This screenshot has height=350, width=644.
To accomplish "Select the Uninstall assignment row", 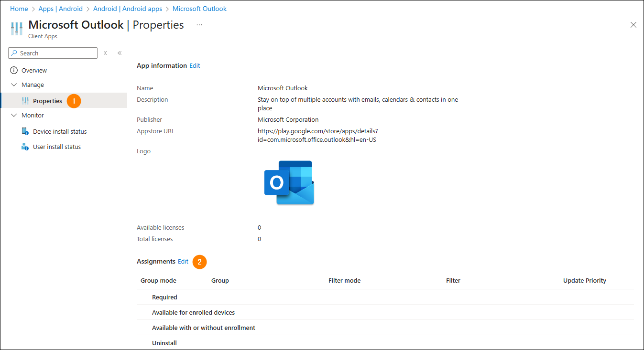I will coord(385,343).
